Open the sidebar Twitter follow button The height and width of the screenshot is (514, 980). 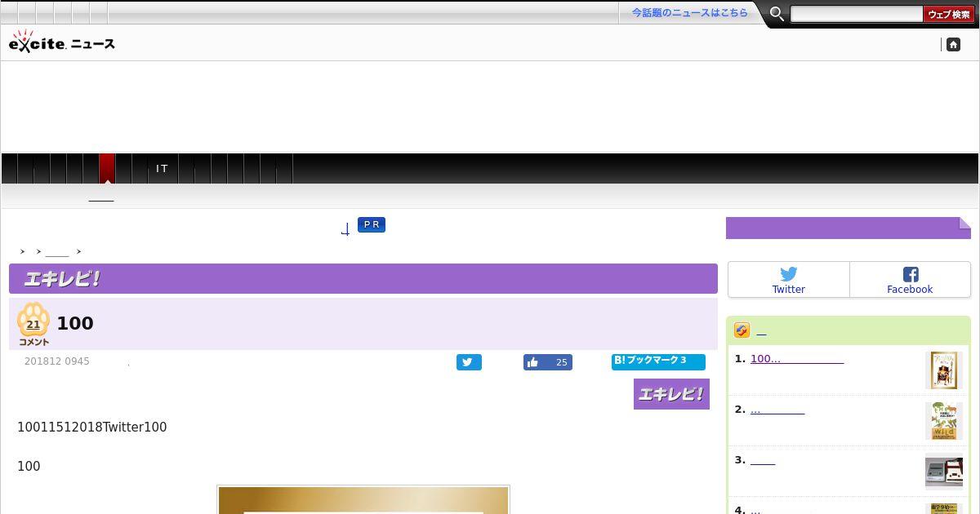tap(789, 280)
